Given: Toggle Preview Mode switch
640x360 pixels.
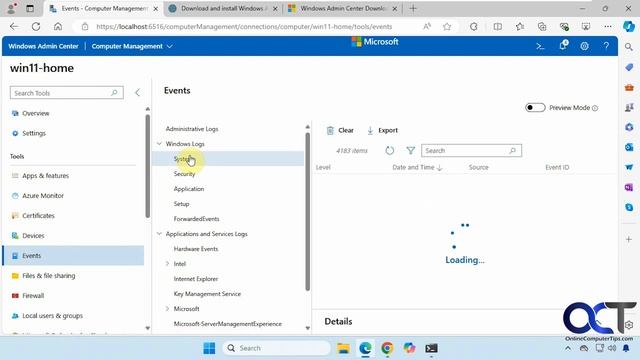Looking at the screenshot, I should tap(535, 108).
